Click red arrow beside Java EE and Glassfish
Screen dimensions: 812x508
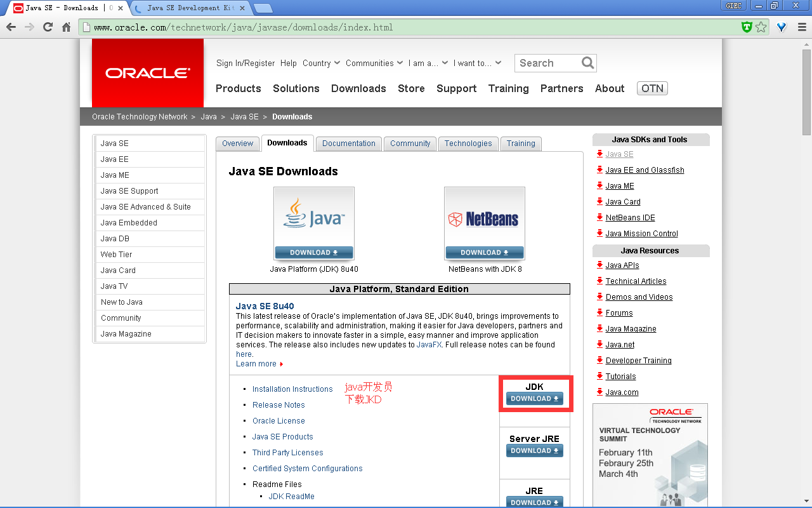coord(599,170)
